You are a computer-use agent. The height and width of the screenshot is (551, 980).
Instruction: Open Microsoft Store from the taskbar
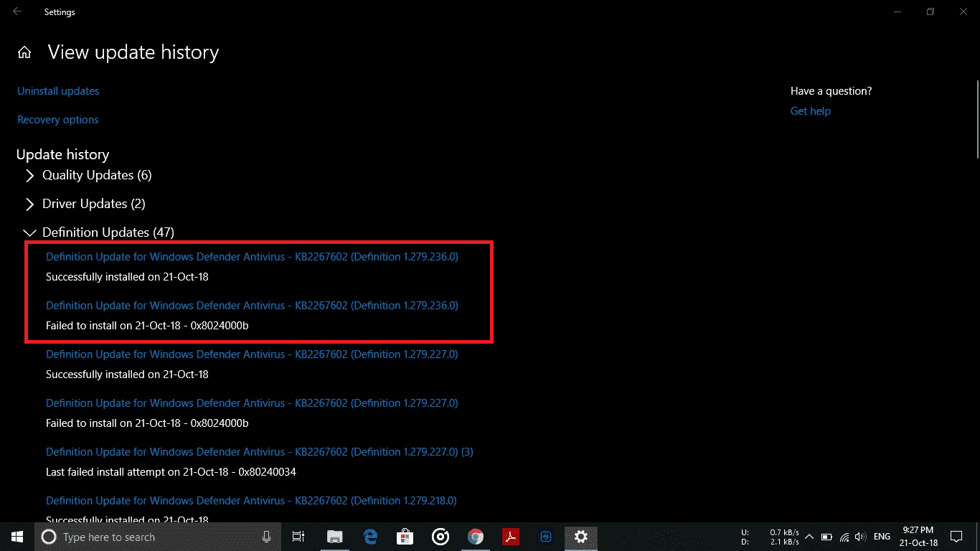(x=405, y=537)
